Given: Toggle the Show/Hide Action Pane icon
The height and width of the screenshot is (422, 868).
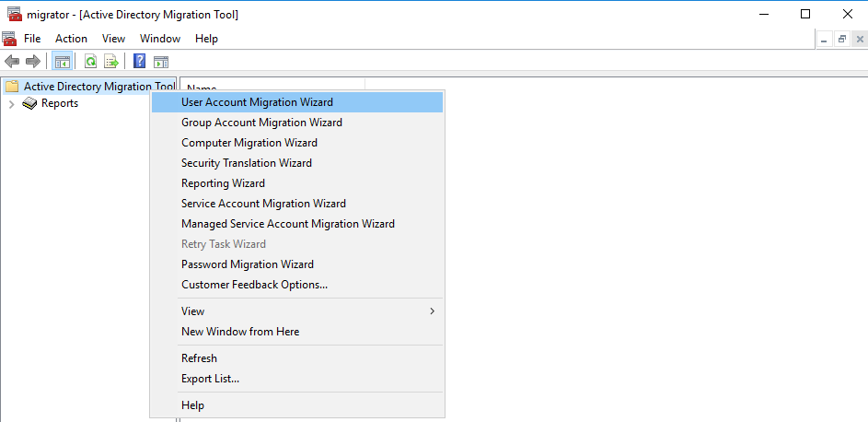Looking at the screenshot, I should [161, 62].
